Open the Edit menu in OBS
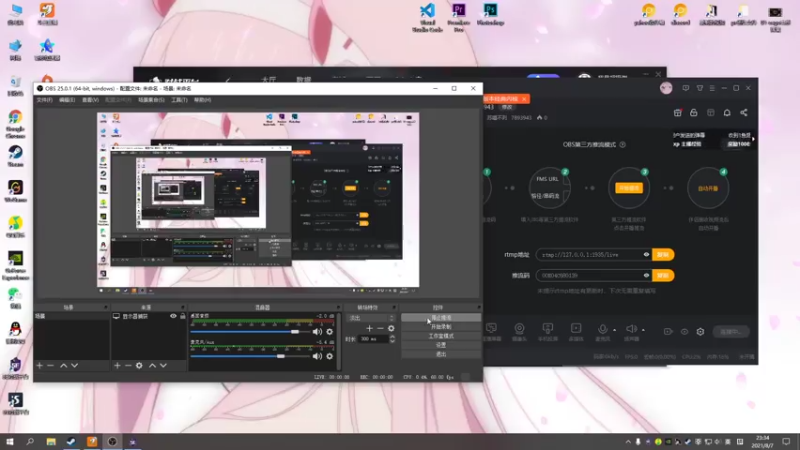 coord(67,100)
